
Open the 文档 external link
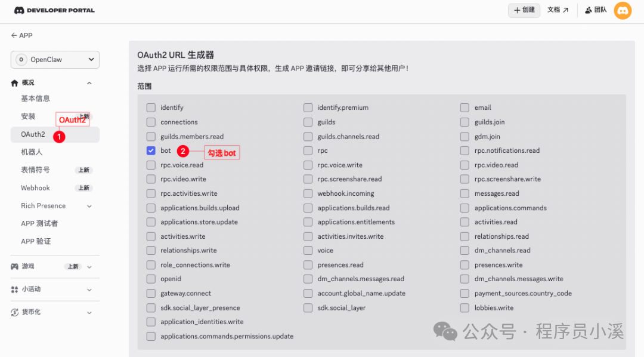(558, 10)
